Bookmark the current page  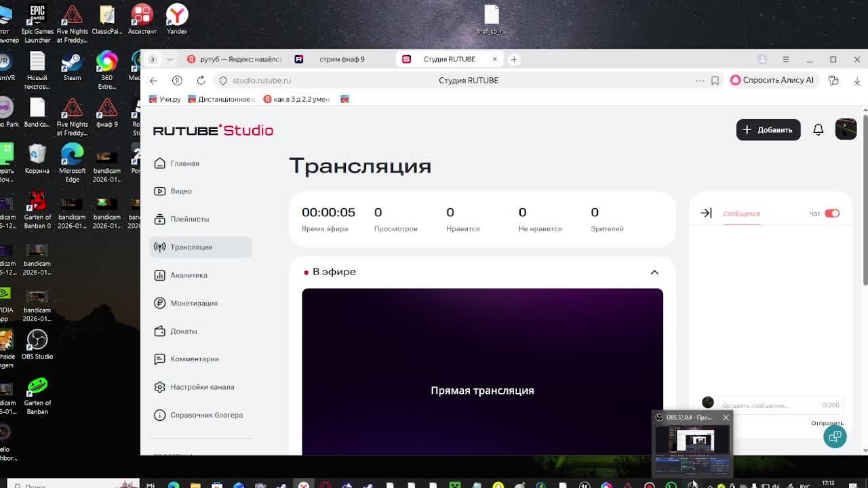715,80
